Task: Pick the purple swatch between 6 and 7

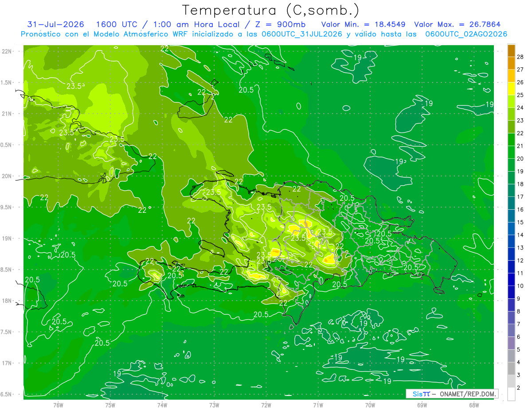Action: tap(511, 330)
